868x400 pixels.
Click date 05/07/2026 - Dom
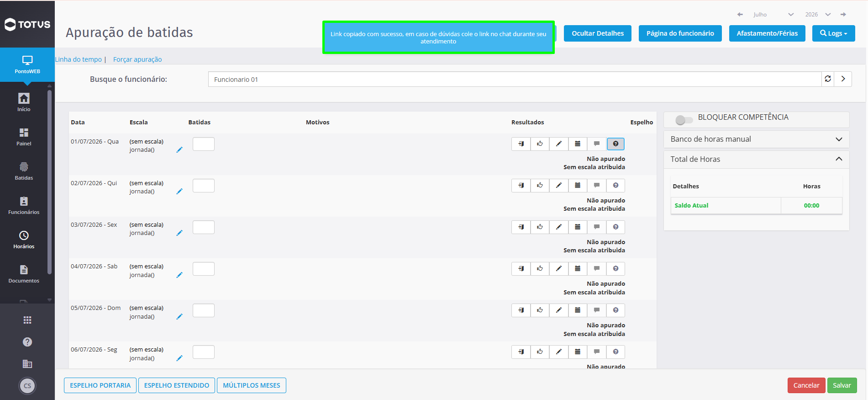click(95, 308)
